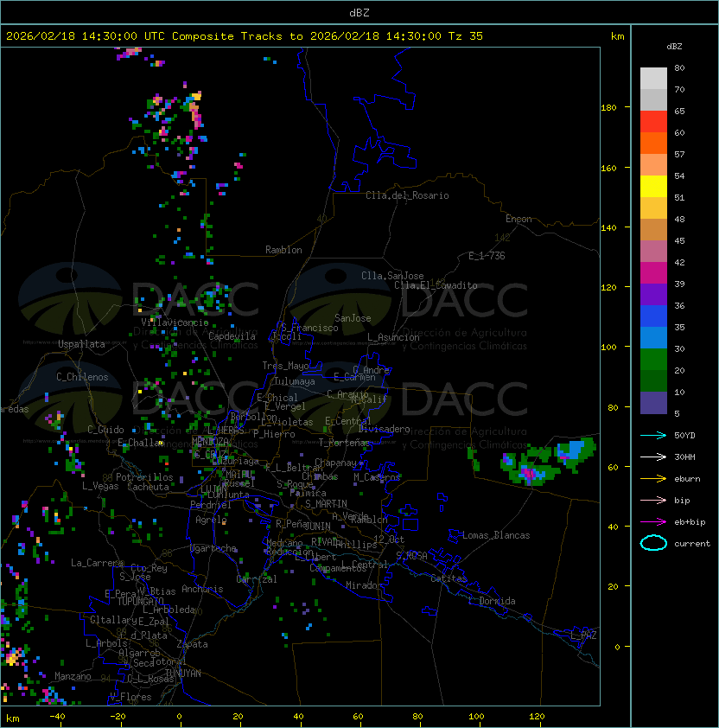Click the 'Divisadero' map label

point(384,429)
